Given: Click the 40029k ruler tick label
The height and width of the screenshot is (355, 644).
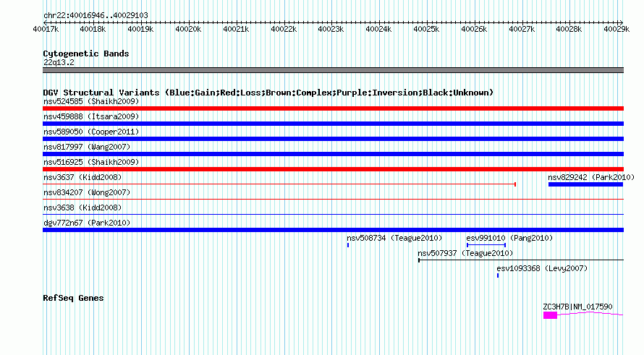Looking at the screenshot, I should [617, 29].
